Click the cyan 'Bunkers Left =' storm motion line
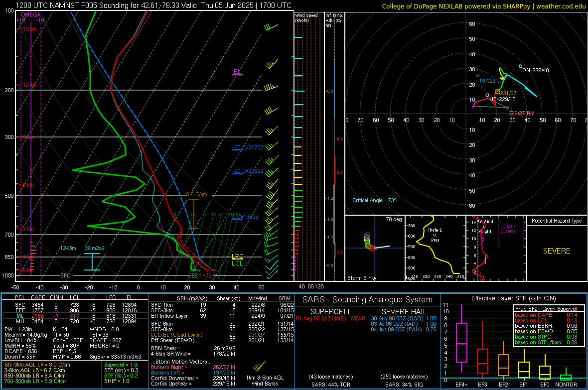 [193, 373]
